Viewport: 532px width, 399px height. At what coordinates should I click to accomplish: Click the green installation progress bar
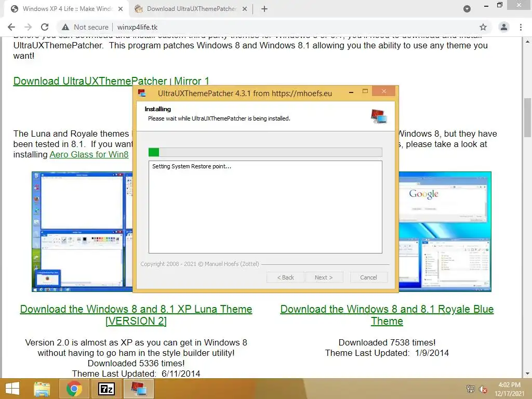[265, 152]
